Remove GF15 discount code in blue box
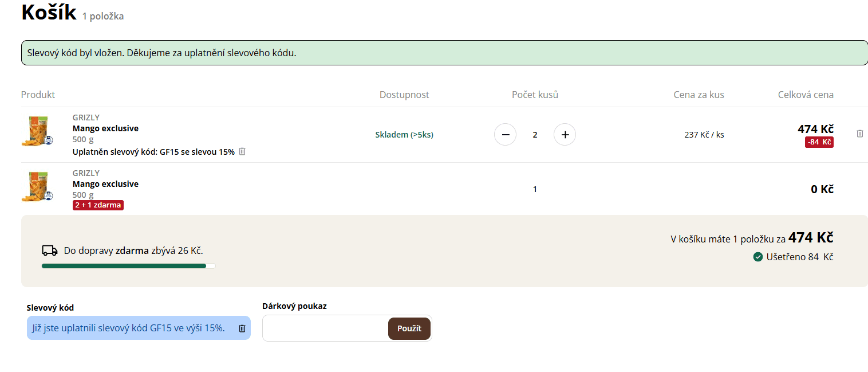This screenshot has width=868, height=372. (242, 328)
